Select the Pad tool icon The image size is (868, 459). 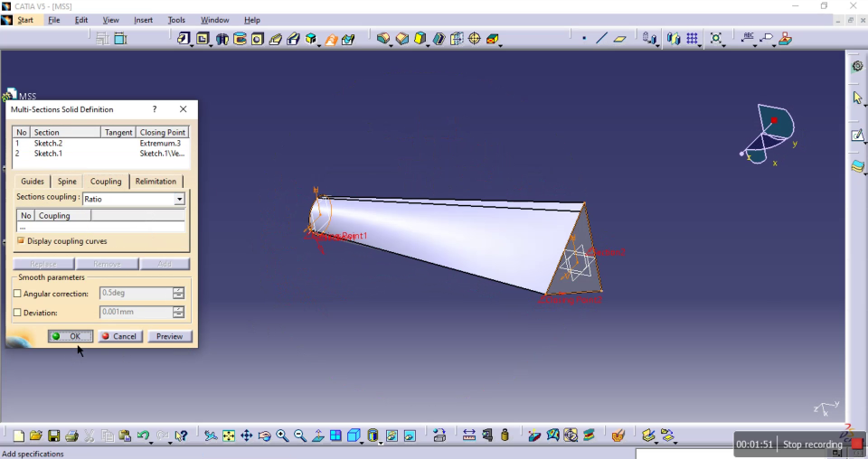pos(184,39)
